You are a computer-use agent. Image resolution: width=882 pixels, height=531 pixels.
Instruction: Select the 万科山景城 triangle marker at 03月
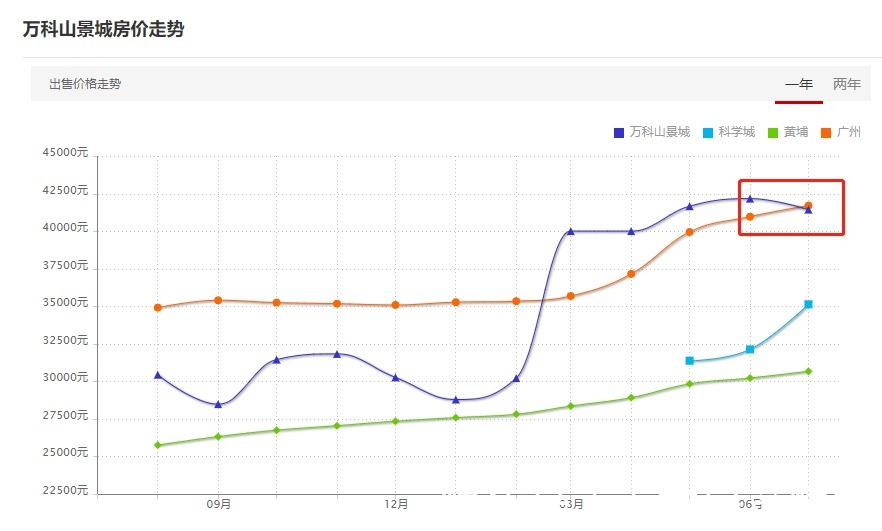click(570, 231)
